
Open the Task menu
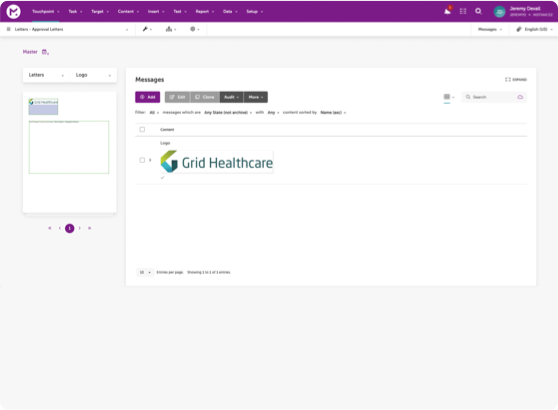click(75, 11)
